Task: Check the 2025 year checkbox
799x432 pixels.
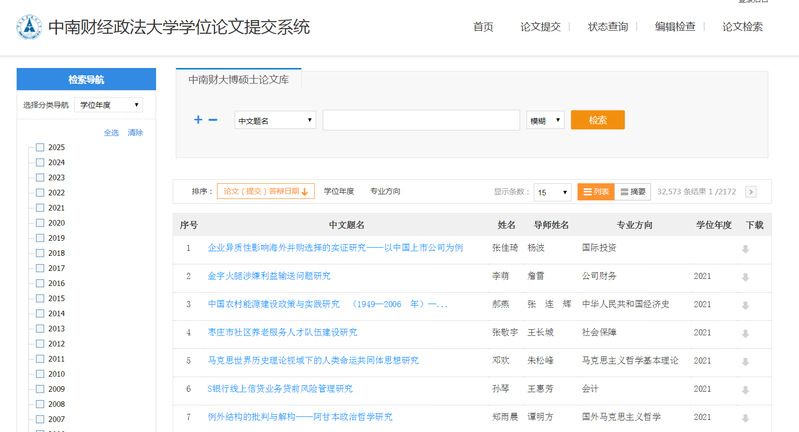Action: tap(40, 147)
